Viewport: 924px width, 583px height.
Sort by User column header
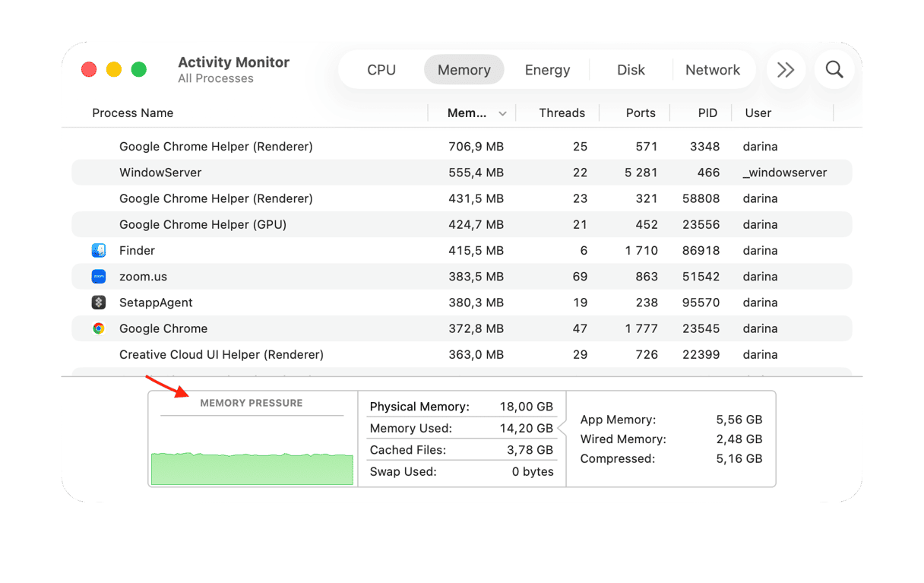click(x=758, y=113)
